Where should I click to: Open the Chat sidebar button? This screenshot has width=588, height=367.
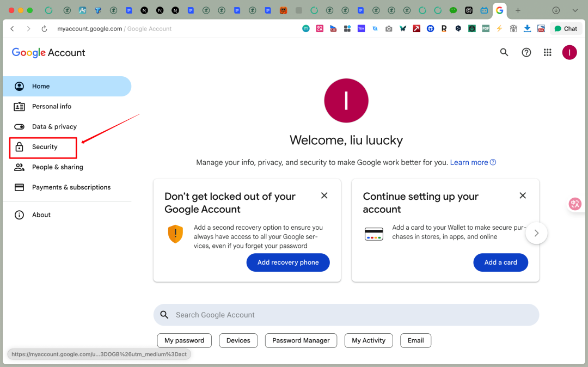[x=566, y=28]
